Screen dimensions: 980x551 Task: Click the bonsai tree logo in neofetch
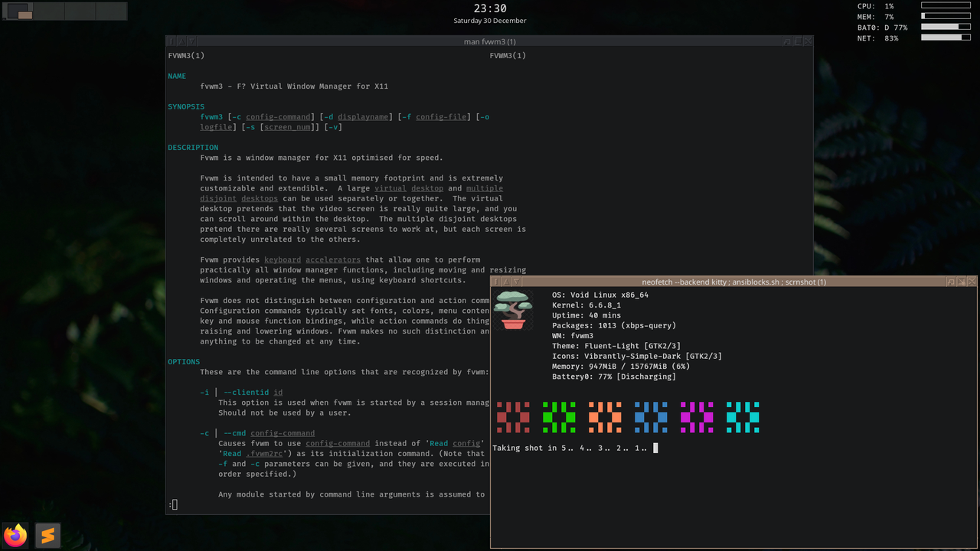[x=512, y=310]
